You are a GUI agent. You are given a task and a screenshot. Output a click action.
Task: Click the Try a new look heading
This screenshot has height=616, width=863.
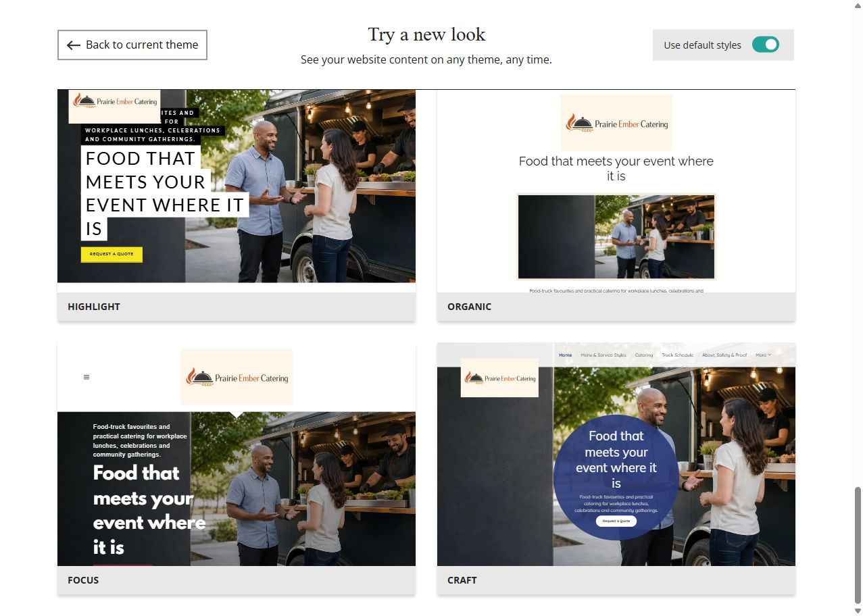426,34
